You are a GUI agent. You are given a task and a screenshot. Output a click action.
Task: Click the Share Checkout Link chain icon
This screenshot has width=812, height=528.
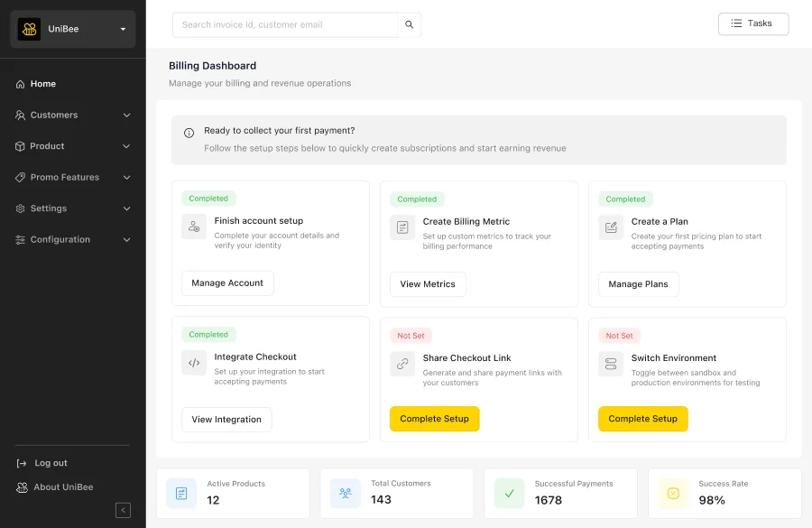(x=401, y=364)
